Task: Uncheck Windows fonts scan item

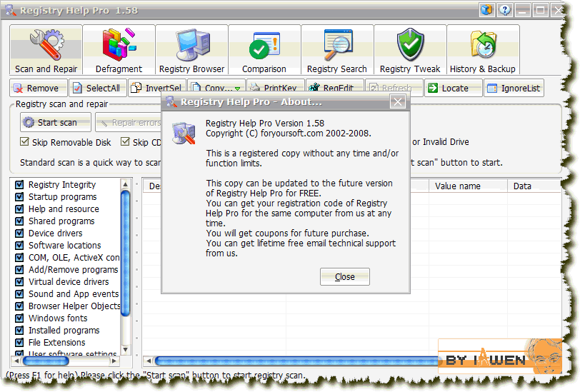Action: click(19, 318)
